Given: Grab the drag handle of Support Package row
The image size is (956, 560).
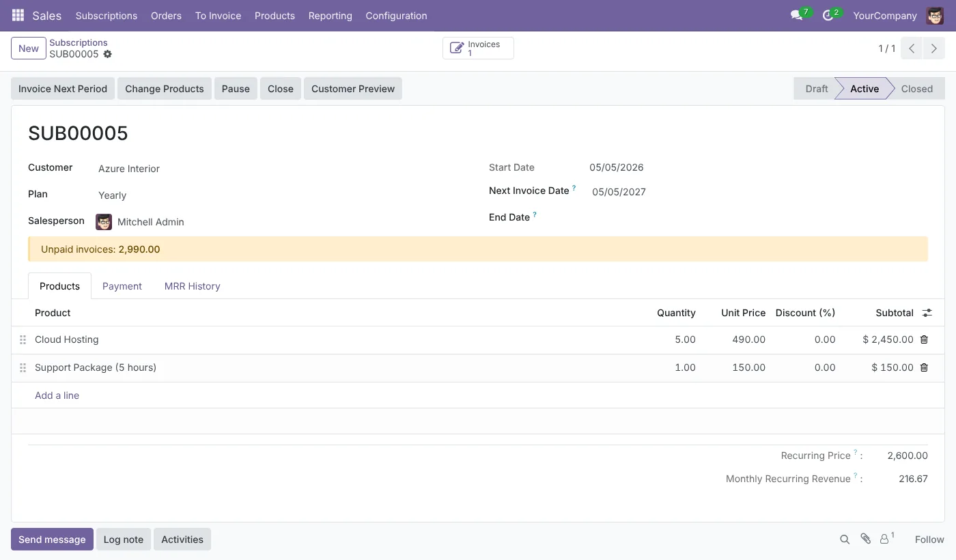Looking at the screenshot, I should 23,367.
